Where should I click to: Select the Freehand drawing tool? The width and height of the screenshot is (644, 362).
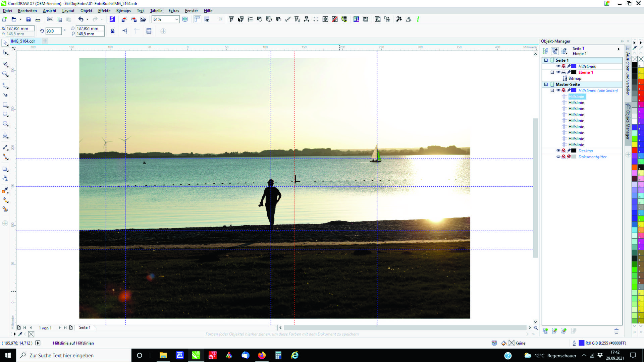click(x=5, y=86)
